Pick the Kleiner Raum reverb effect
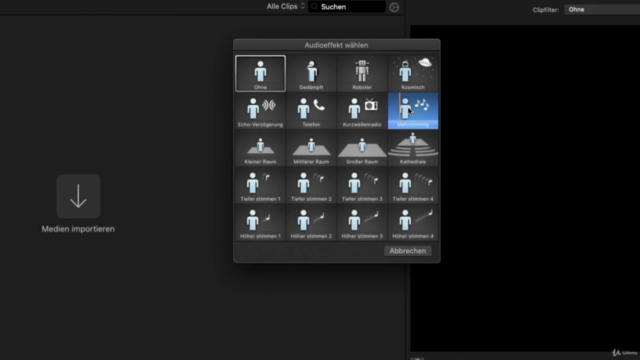The width and height of the screenshot is (640, 360). [260, 148]
